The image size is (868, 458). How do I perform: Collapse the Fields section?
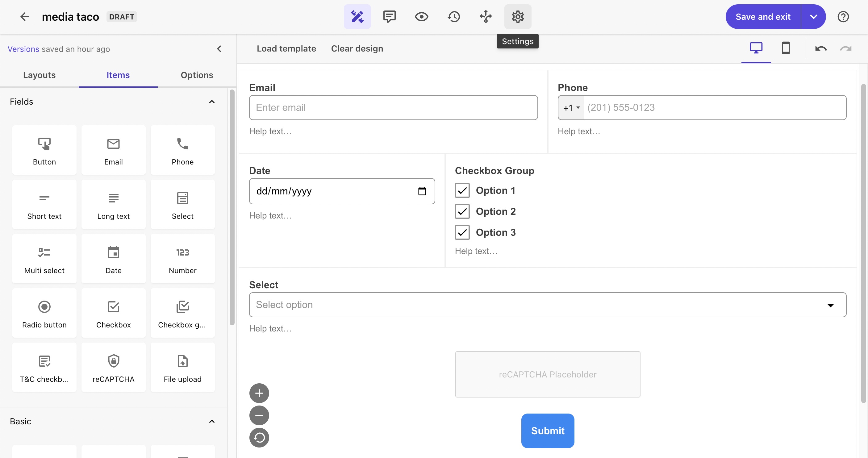[212, 102]
